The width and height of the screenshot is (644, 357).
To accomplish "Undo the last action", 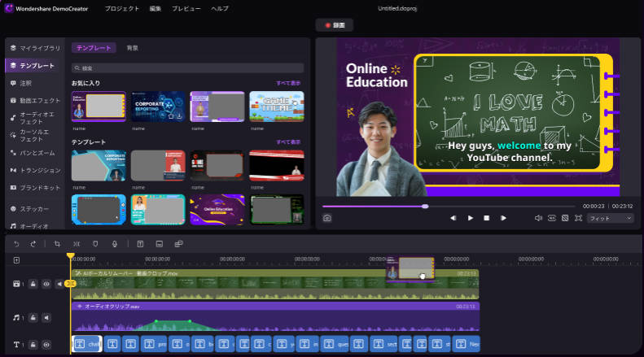I will [16, 244].
